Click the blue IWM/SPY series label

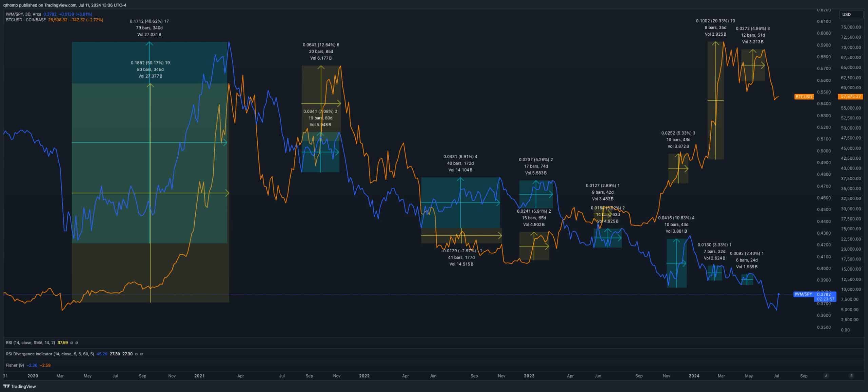(x=803, y=294)
